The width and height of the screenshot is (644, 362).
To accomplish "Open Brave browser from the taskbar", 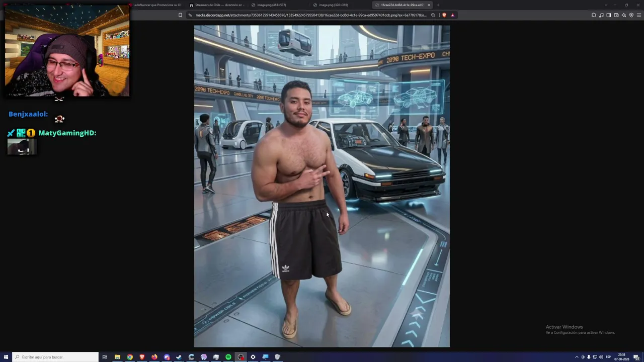I will [x=142, y=357].
